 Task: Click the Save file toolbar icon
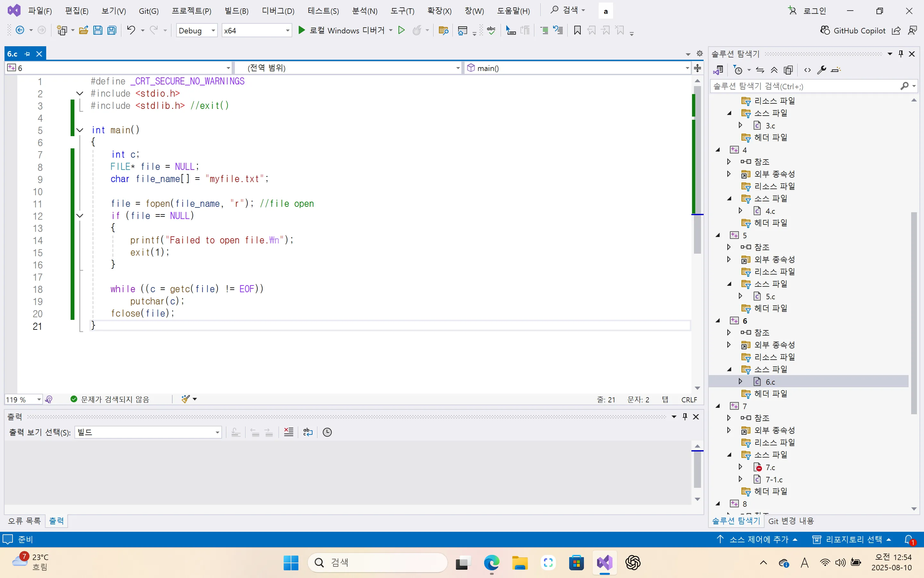coord(98,30)
